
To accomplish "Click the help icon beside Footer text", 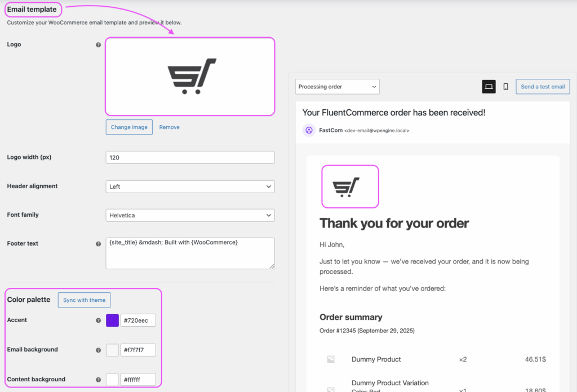I will click(x=99, y=244).
